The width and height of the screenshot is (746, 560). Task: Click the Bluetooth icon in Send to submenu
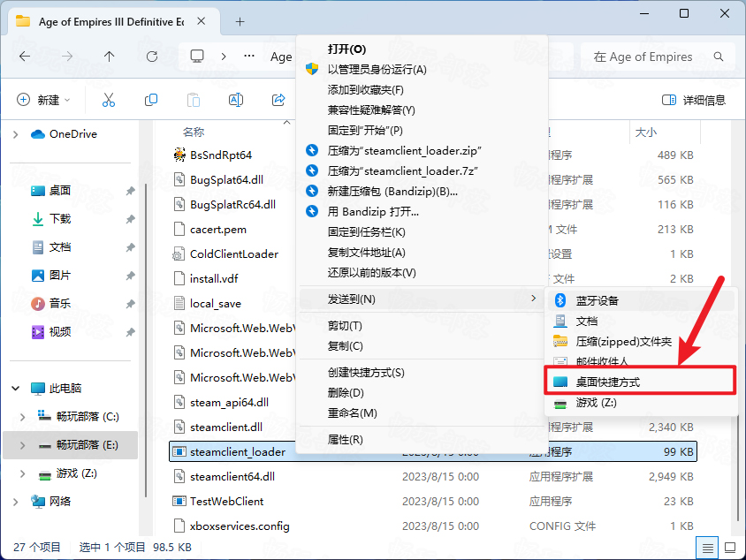[x=560, y=300]
